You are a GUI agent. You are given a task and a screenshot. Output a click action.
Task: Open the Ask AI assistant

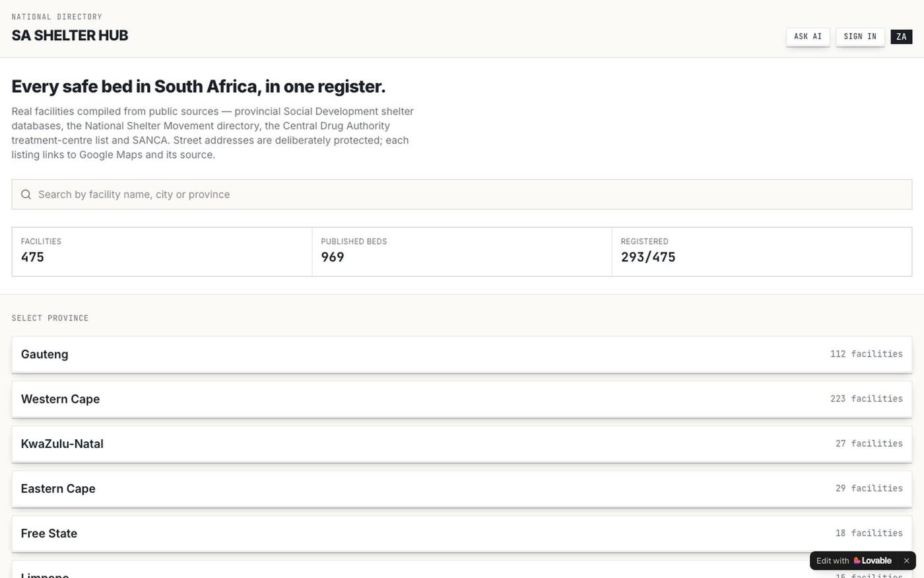click(x=808, y=36)
